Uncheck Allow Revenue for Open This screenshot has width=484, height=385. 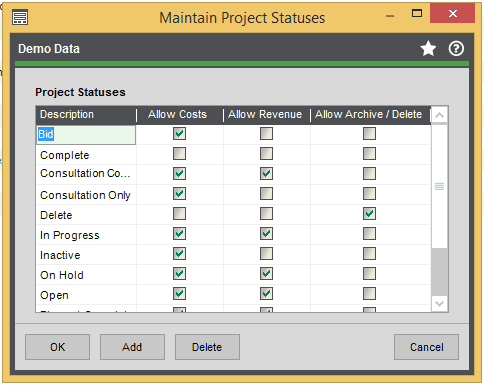tap(266, 294)
